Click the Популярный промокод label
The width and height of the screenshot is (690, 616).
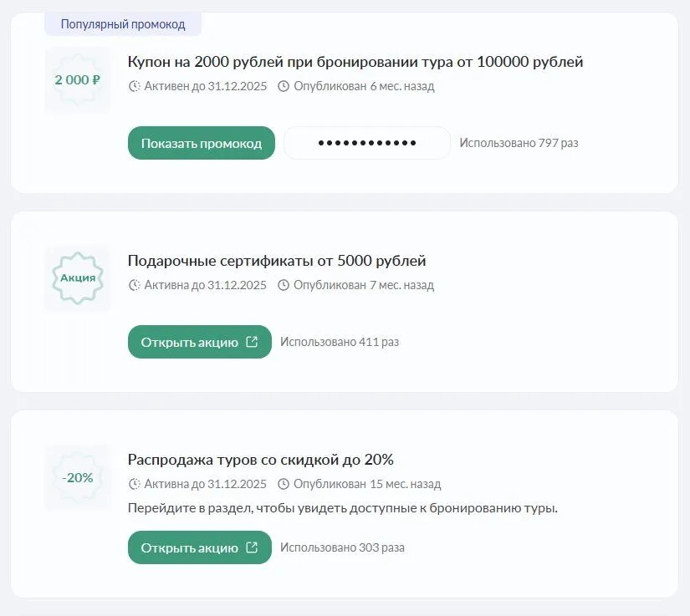122,23
